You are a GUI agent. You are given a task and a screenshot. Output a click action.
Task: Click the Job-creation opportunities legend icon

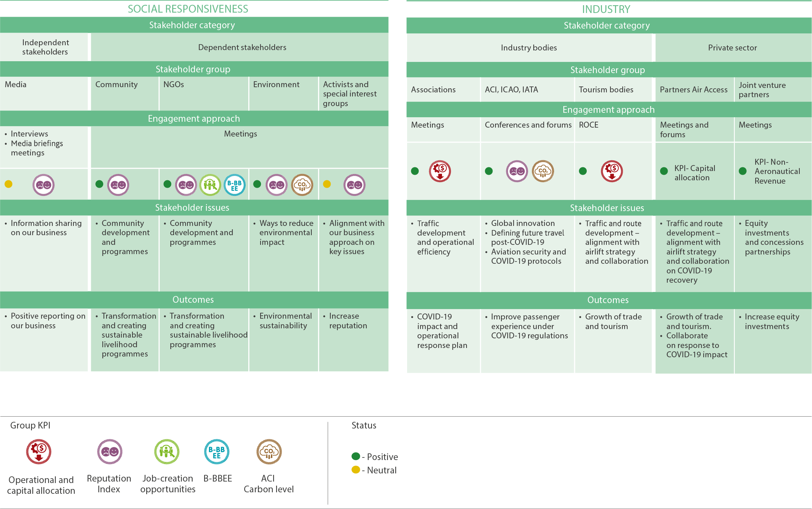pos(167,451)
